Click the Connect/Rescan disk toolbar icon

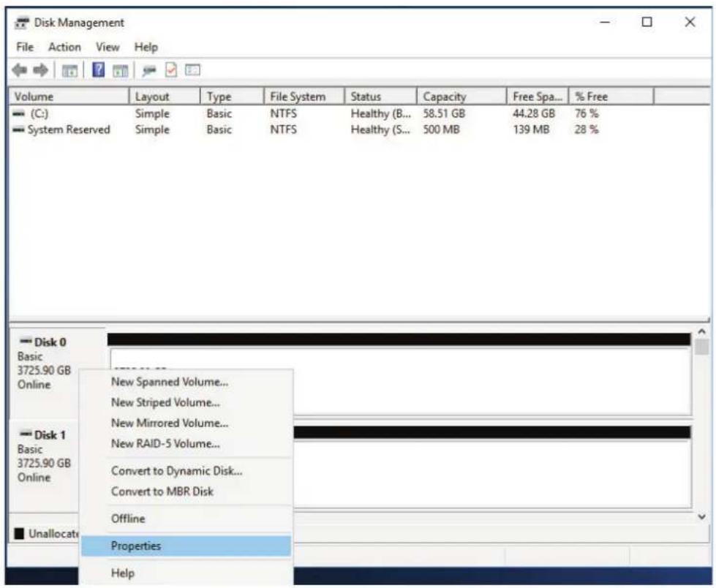[149, 70]
